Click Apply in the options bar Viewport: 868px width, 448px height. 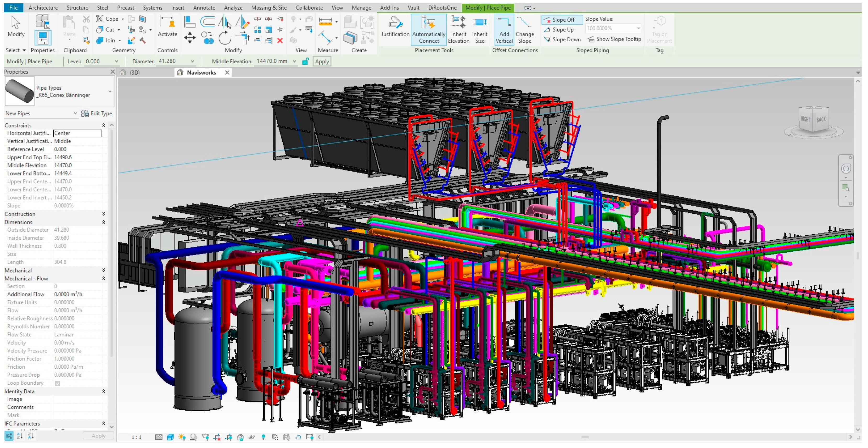click(322, 61)
